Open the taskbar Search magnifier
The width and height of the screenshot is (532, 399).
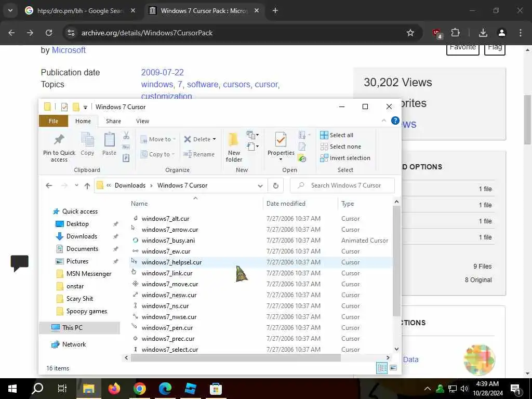(37, 389)
